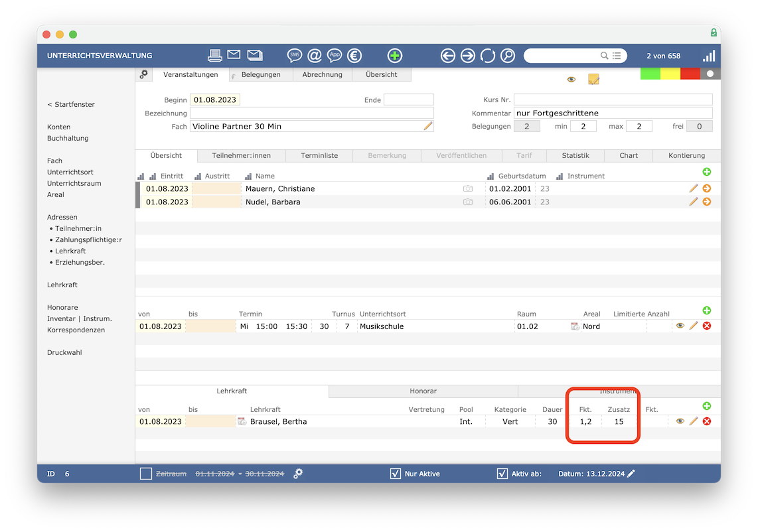The image size is (758, 532).
Task: Switch to Abrechnung tab
Action: pos(323,74)
